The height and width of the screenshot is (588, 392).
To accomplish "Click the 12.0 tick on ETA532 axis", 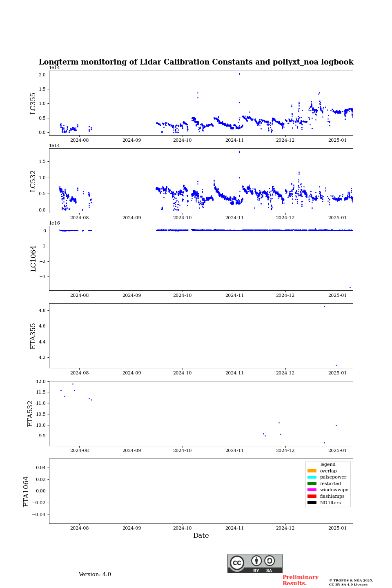I will point(40,381).
